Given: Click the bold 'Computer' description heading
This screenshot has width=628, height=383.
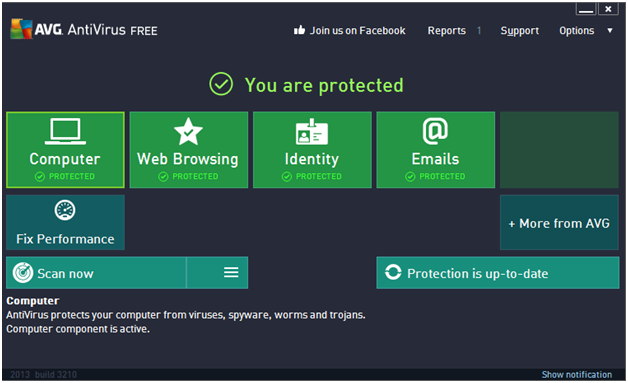Looking at the screenshot, I should pyautogui.click(x=33, y=301).
